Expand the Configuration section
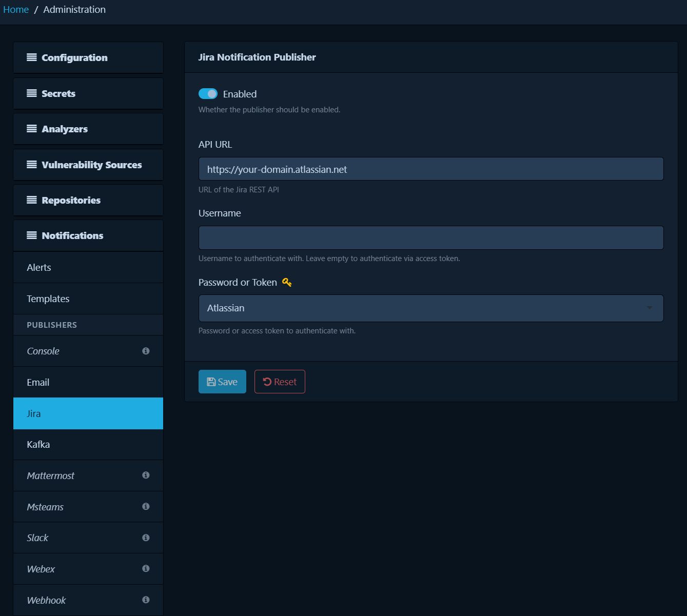 (88, 57)
